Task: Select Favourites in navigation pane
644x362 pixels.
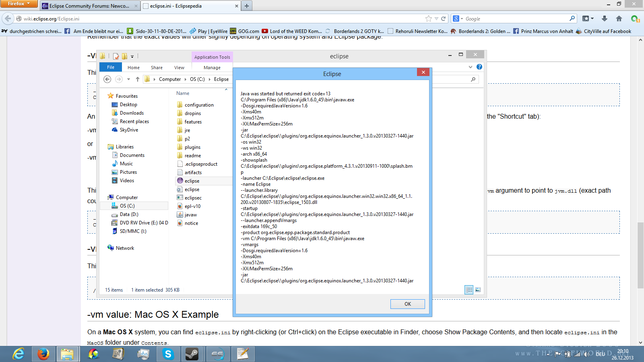Action: click(122, 96)
